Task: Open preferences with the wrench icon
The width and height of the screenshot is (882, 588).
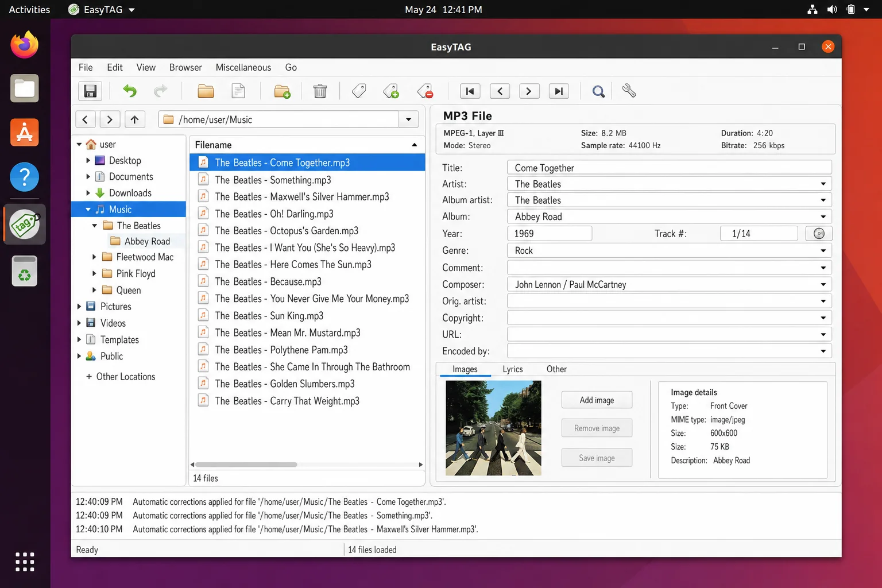Action: (x=629, y=91)
